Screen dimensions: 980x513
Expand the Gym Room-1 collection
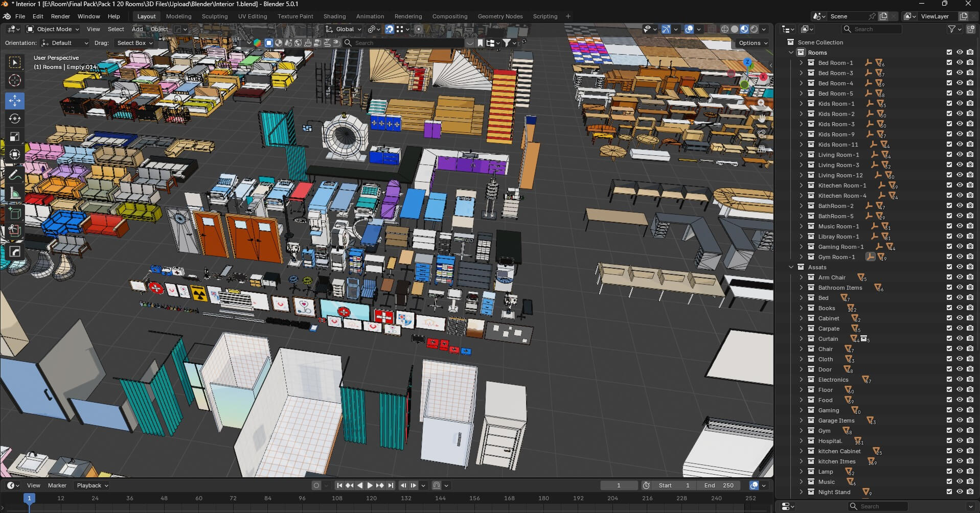coord(801,257)
